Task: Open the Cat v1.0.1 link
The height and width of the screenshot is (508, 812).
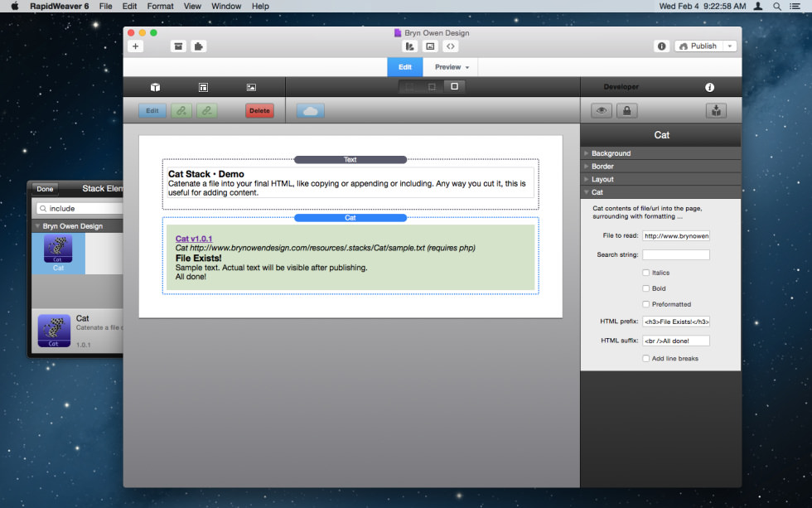Action: tap(194, 239)
